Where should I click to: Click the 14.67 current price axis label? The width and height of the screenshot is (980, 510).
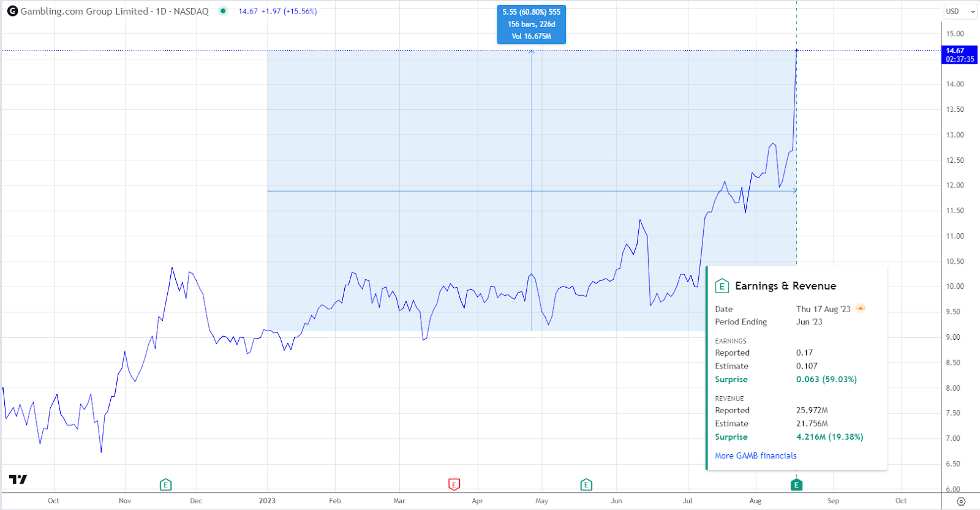pos(959,55)
